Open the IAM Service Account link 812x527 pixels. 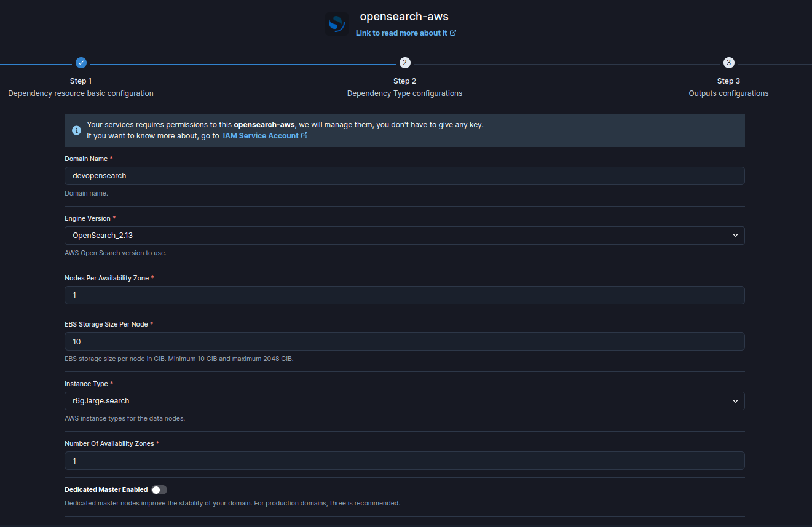(261, 135)
